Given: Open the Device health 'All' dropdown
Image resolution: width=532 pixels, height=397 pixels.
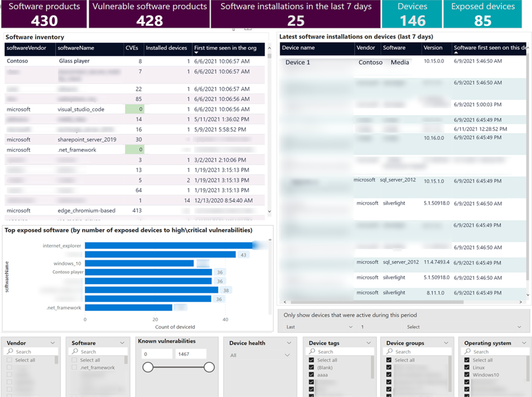Looking at the screenshot, I should [260, 355].
